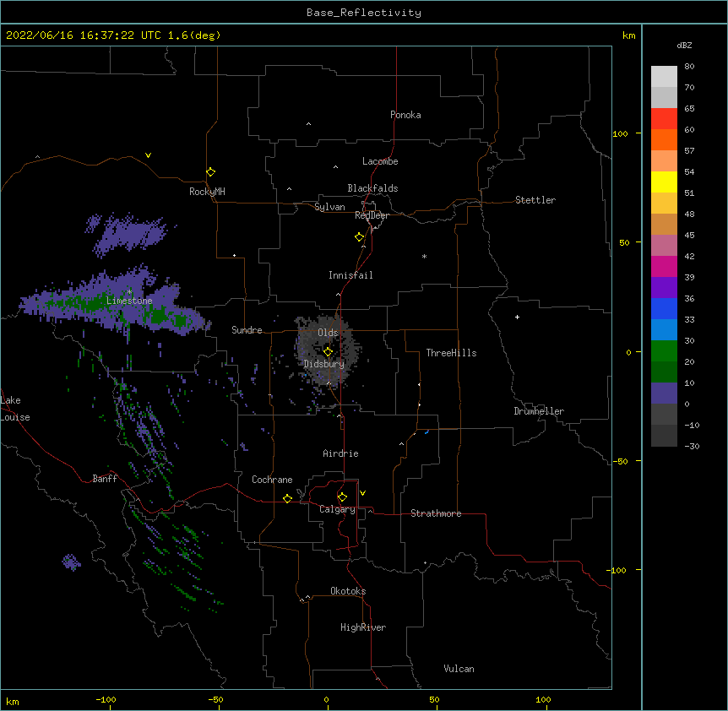
Task: Click the Stettler town label
Action: coord(535,200)
